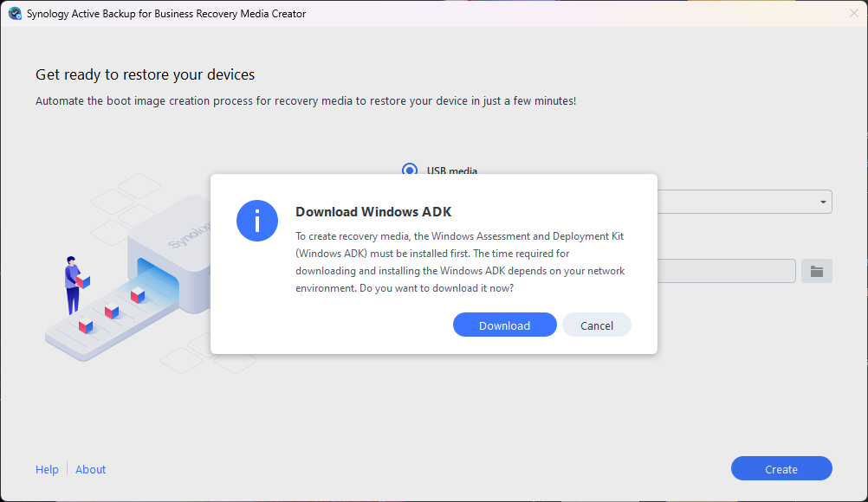Click the Download Windows ADK dialog title
This screenshot has height=502, width=868.
click(x=373, y=212)
